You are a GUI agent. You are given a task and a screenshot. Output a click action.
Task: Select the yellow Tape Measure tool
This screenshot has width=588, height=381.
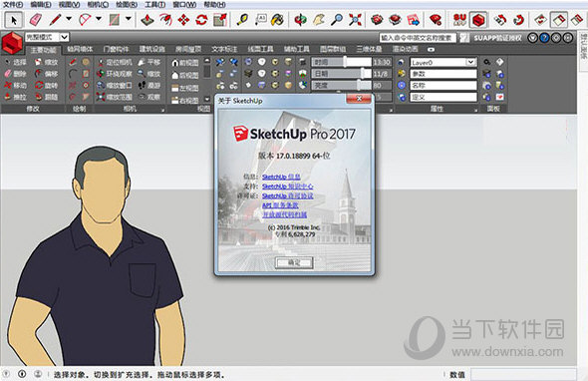pyautogui.click(x=242, y=20)
